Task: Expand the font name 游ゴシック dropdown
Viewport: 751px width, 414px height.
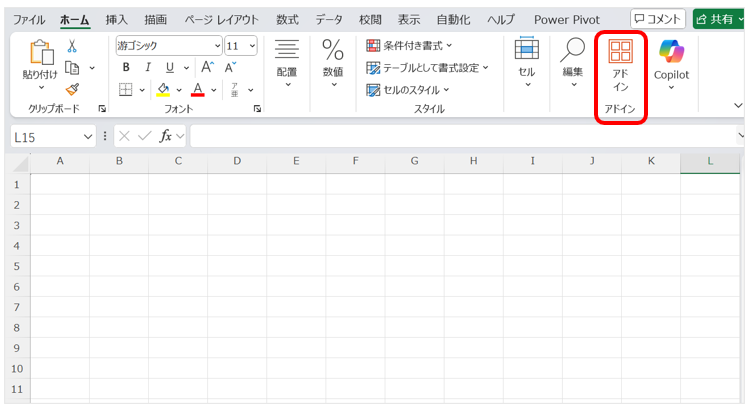Action: coord(217,46)
